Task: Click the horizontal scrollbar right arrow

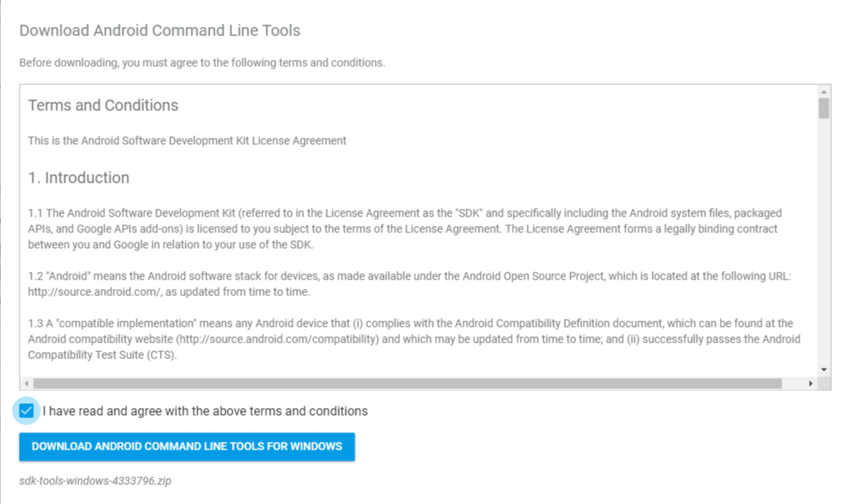Action: click(x=811, y=384)
